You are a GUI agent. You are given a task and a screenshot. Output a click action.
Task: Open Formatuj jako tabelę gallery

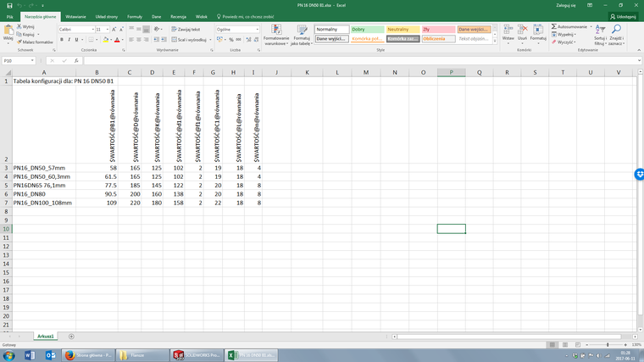(302, 35)
